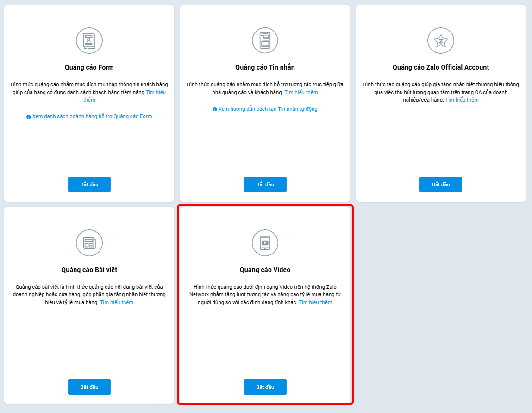The image size is (532, 413).
Task: Click the Quảng cáo Video play icon
Action: tap(265, 243)
